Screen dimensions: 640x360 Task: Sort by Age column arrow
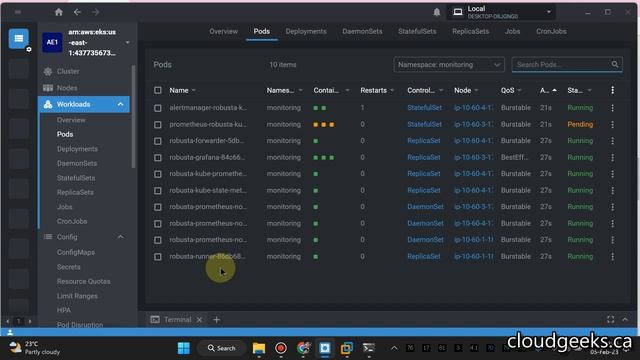(554, 90)
